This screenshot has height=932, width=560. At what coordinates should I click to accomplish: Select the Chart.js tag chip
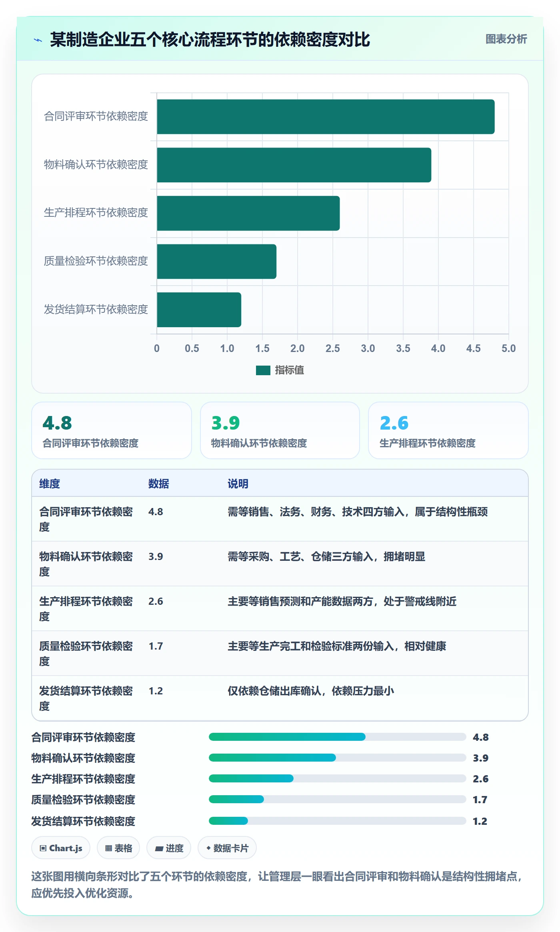coord(61,848)
